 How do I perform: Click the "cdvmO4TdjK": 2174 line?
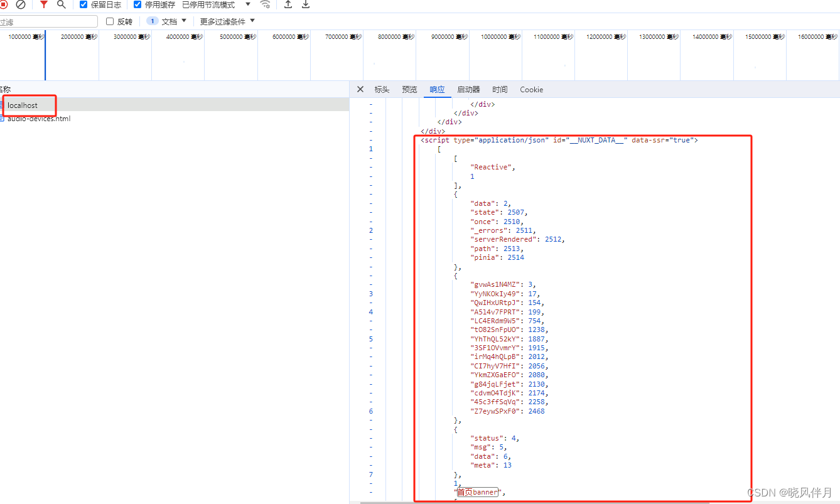[510, 393]
